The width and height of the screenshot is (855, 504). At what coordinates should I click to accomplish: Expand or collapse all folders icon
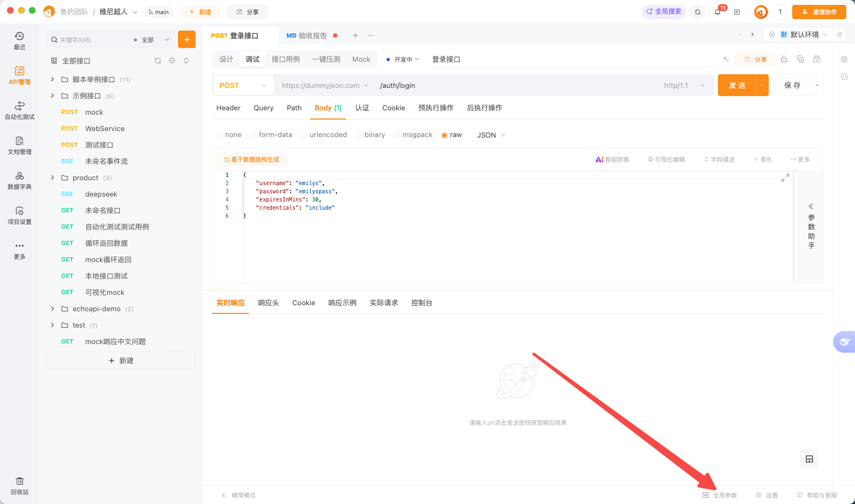[186, 61]
